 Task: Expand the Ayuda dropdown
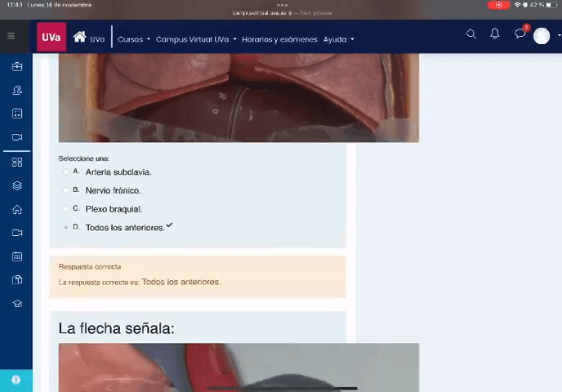tap(339, 39)
